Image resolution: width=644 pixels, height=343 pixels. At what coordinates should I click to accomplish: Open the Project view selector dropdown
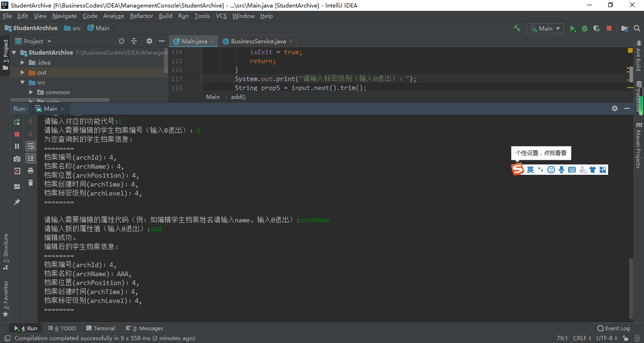point(33,41)
